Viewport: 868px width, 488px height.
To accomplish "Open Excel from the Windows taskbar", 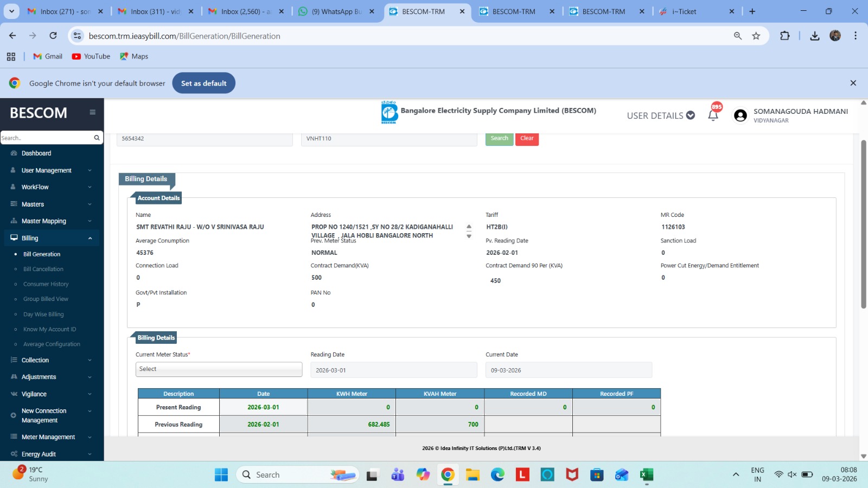I will pos(646,475).
